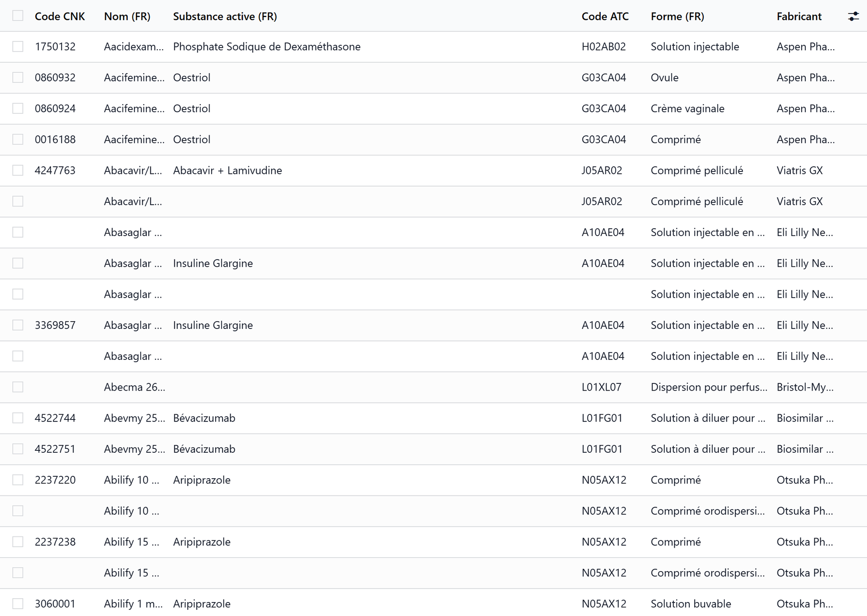Tick the checkbox for Abasaglar row 3369857
867x616 pixels.
18,325
